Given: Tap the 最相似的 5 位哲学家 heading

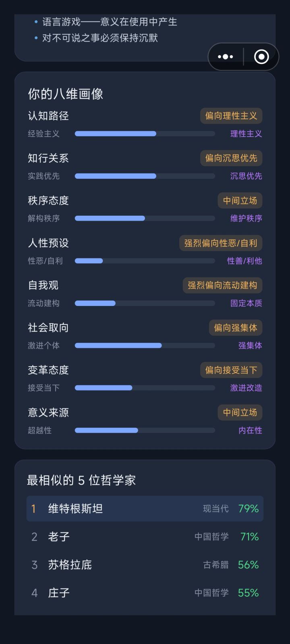Looking at the screenshot, I should pos(81,480).
